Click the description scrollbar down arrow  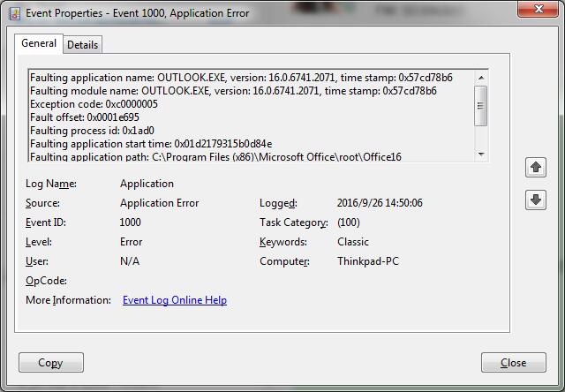click(481, 155)
